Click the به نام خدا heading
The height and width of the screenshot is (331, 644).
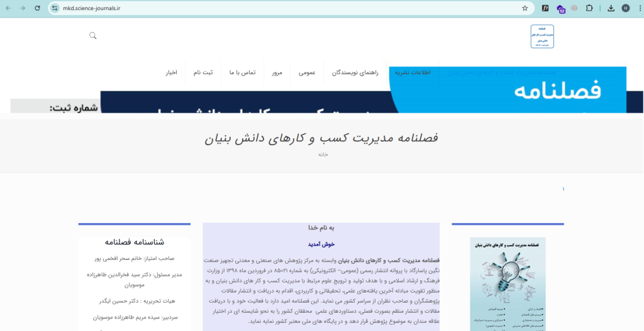coord(321,228)
